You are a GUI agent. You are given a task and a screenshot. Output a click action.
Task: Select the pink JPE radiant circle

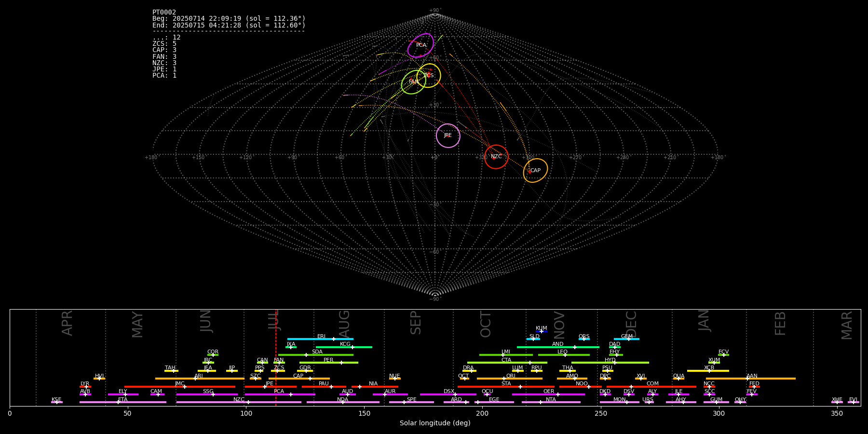[448, 136]
